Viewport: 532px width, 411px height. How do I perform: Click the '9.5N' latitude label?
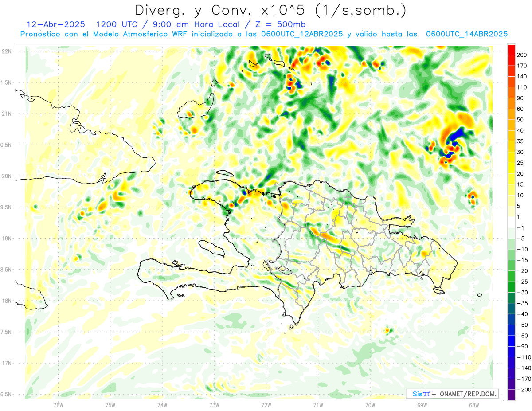point(7,207)
